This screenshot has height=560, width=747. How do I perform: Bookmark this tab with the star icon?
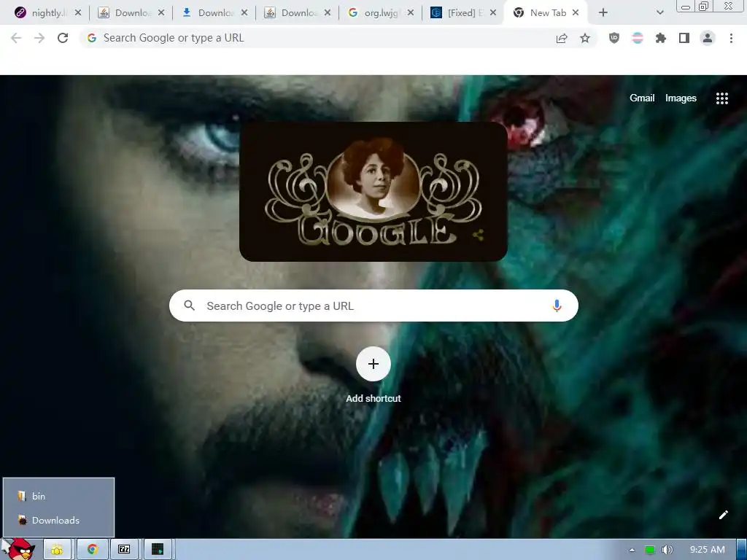[x=585, y=38]
